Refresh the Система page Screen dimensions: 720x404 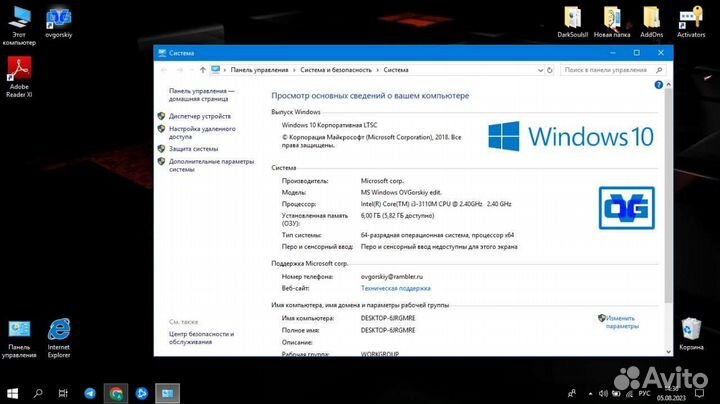pos(550,70)
